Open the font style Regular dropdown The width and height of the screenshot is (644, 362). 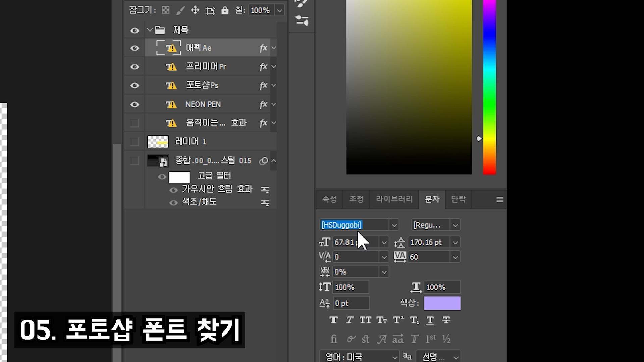[x=455, y=225]
